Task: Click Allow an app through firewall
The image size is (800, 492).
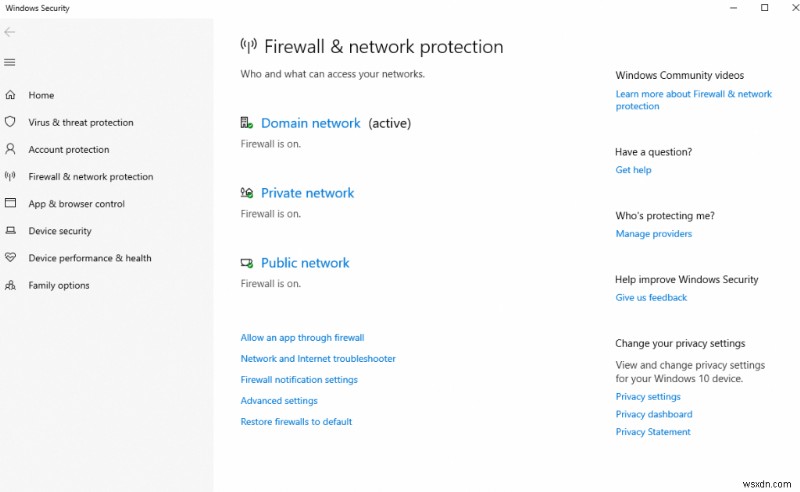Action: tap(302, 338)
